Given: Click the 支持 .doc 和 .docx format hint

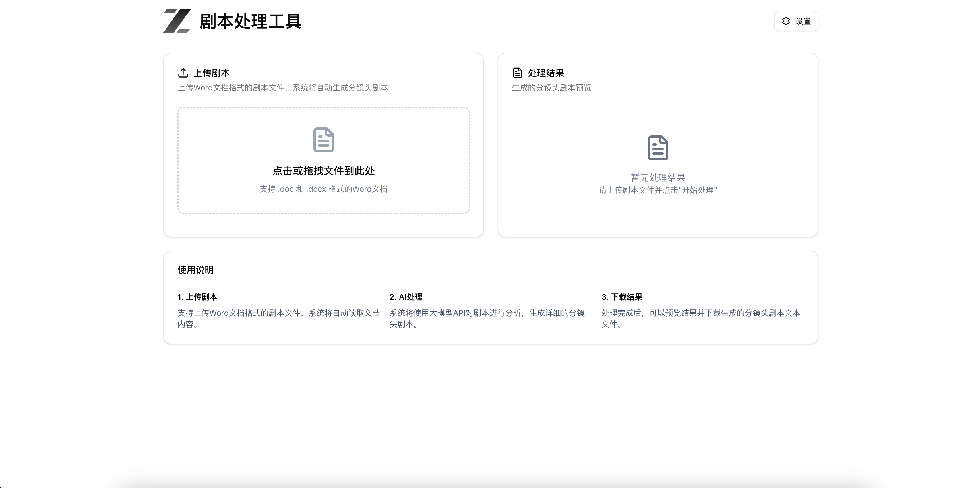Looking at the screenshot, I should [x=323, y=189].
